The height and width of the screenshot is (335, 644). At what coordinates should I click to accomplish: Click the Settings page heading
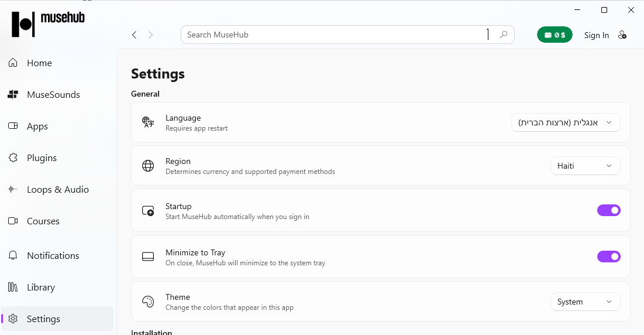click(x=158, y=74)
